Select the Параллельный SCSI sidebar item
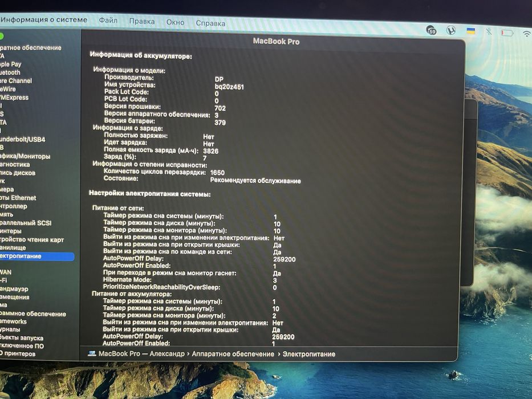This screenshot has height=399, width=532. point(26,223)
